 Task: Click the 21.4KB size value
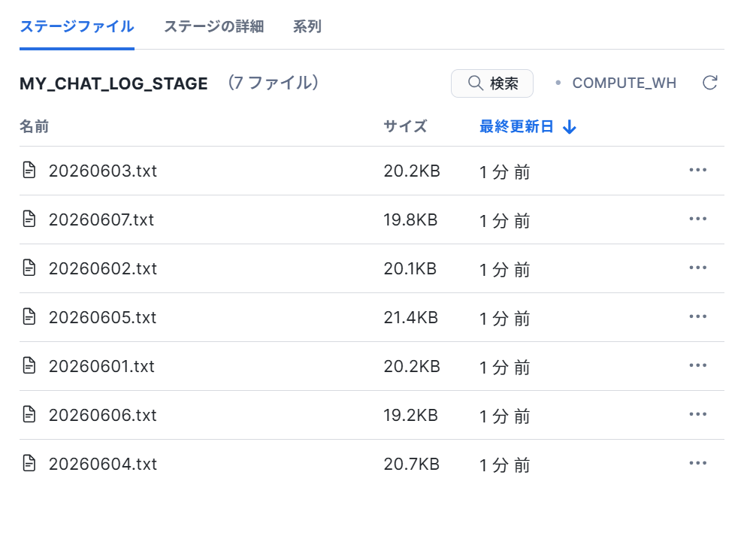tap(411, 317)
